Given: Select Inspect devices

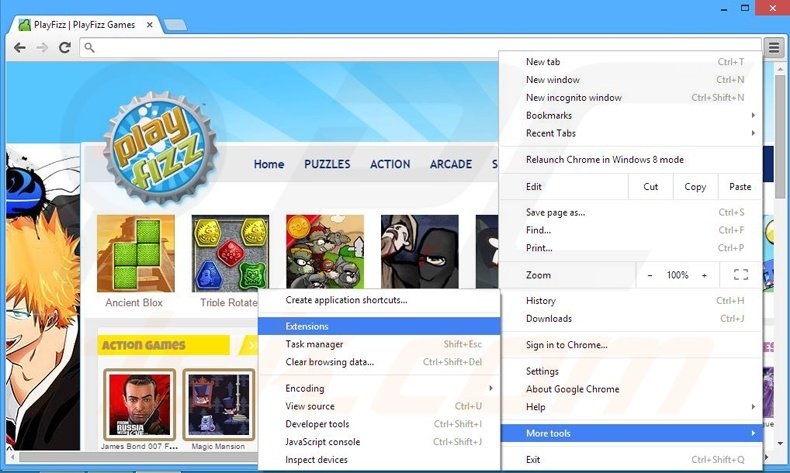Looking at the screenshot, I should tap(379, 459).
